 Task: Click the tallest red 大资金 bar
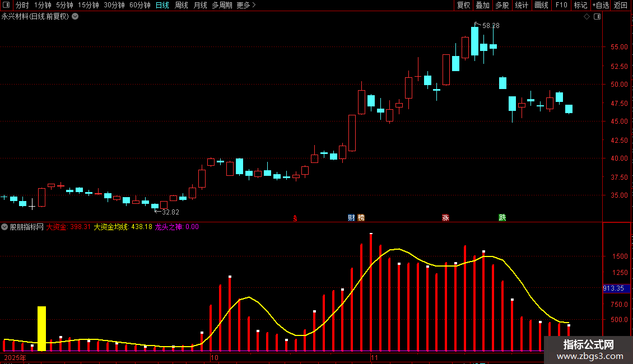[x=371, y=292]
